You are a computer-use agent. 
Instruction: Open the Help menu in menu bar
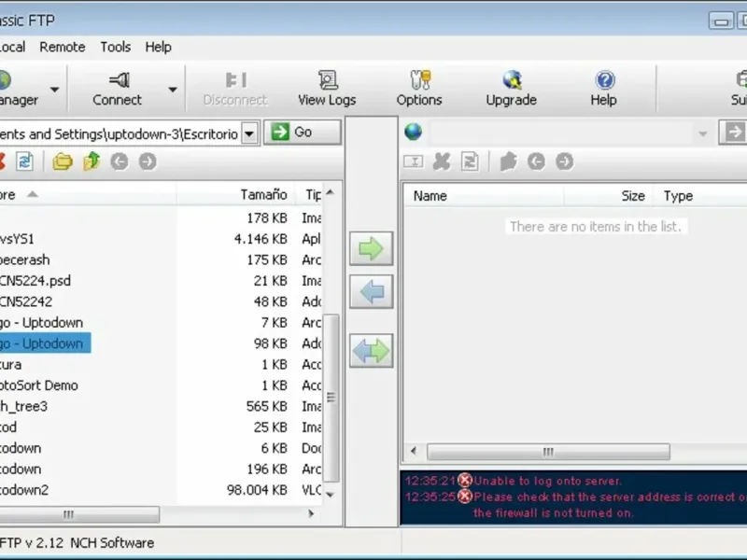[x=158, y=48]
